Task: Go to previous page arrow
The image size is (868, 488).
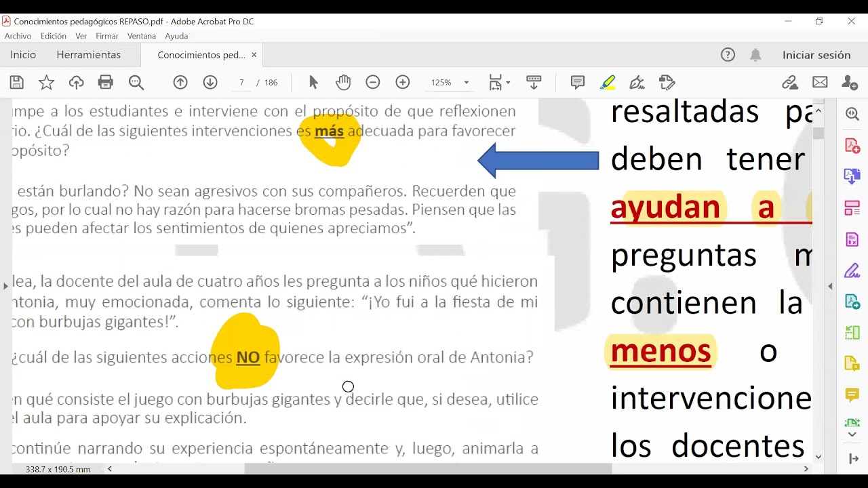Action: click(180, 83)
